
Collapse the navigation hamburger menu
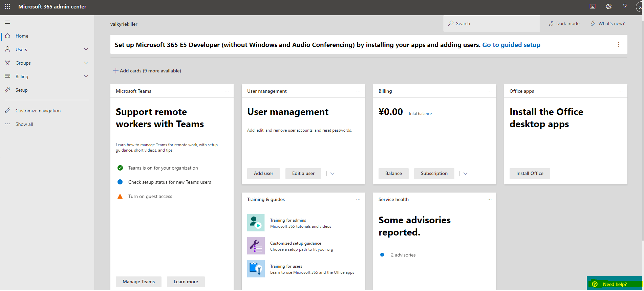[7, 22]
